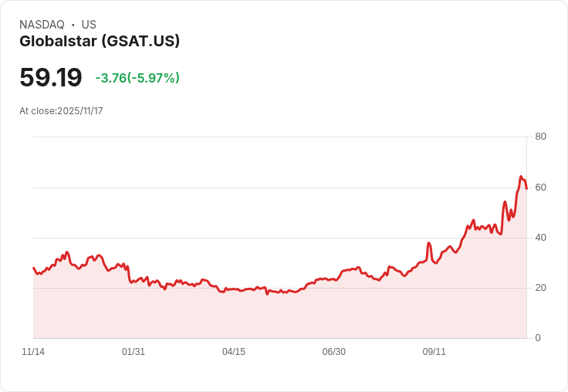Click the NASDAQ exchange label
The height and width of the screenshot is (392, 568).
pyautogui.click(x=42, y=25)
